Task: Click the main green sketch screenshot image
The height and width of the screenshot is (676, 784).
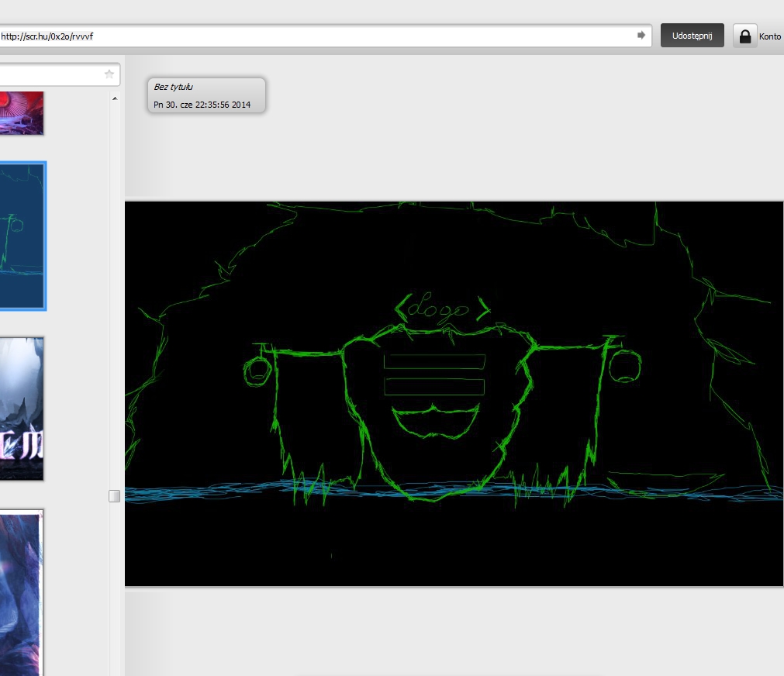Action: pos(454,394)
